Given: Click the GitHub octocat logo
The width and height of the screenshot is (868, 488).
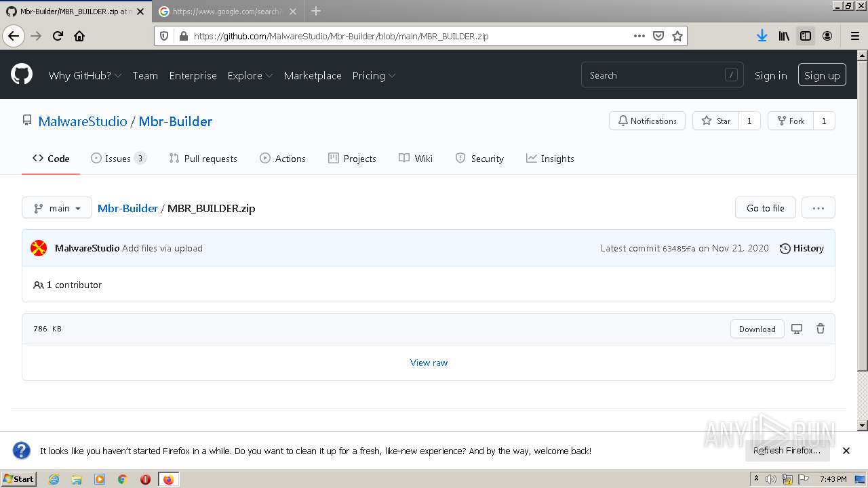Looking at the screenshot, I should coord(22,75).
